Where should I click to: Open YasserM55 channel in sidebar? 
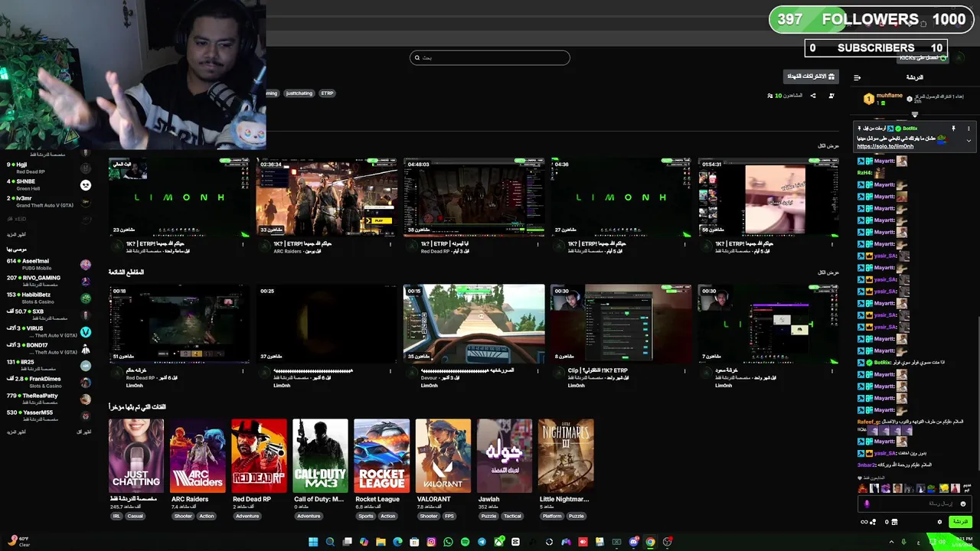pos(47,416)
